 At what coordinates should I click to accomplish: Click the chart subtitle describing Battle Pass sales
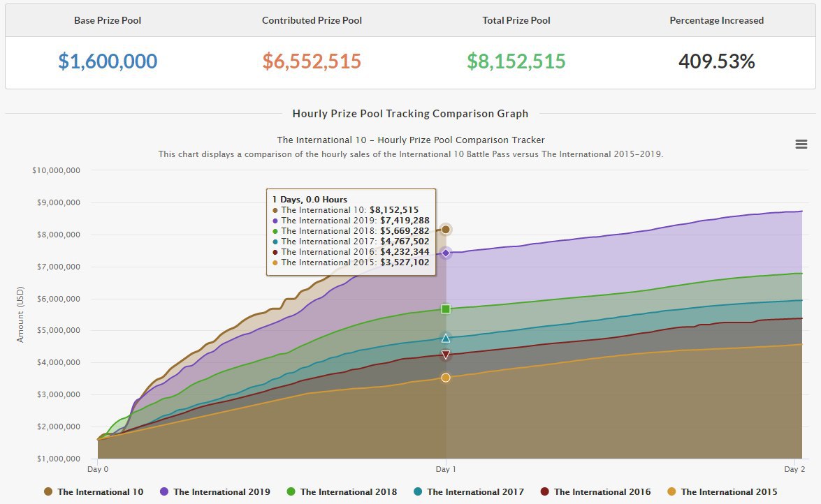411,154
